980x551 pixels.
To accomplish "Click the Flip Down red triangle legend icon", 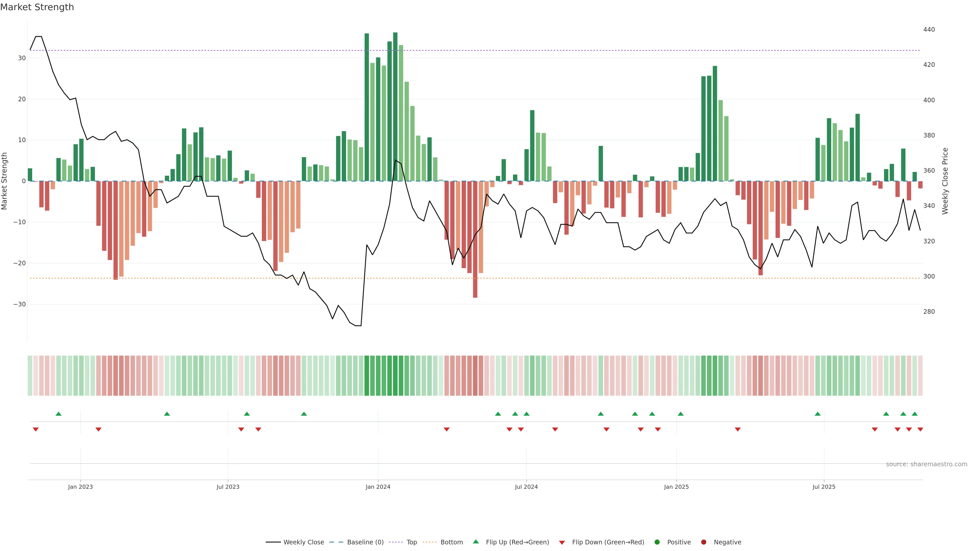I will pyautogui.click(x=562, y=542).
